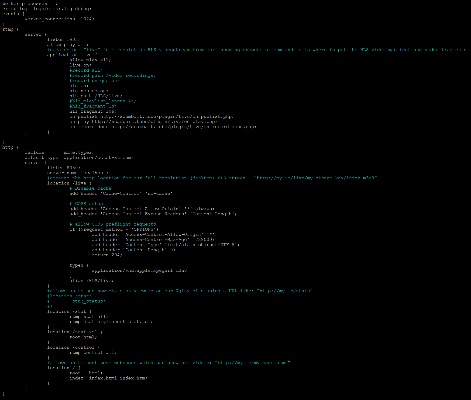
Task: Click the 'location /stat' block line
Action: click(70, 312)
